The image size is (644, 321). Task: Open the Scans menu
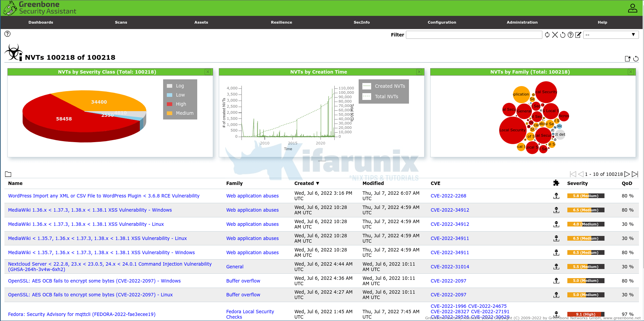tap(121, 22)
